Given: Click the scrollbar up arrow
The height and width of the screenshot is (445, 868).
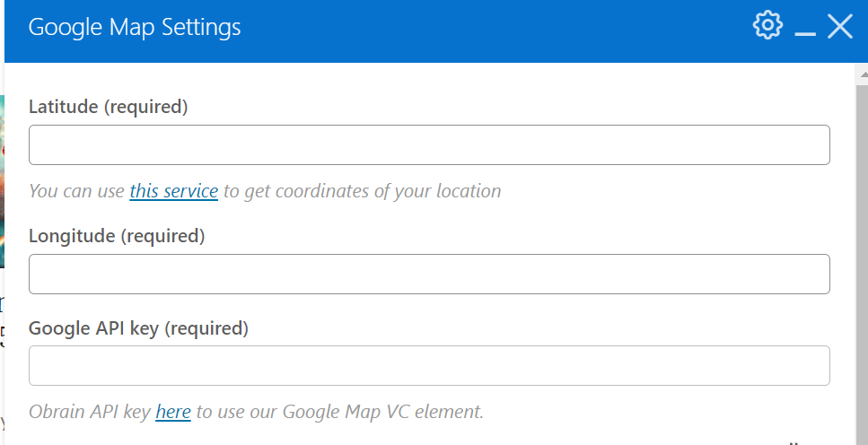Looking at the screenshot, I should pyautogui.click(x=862, y=74).
